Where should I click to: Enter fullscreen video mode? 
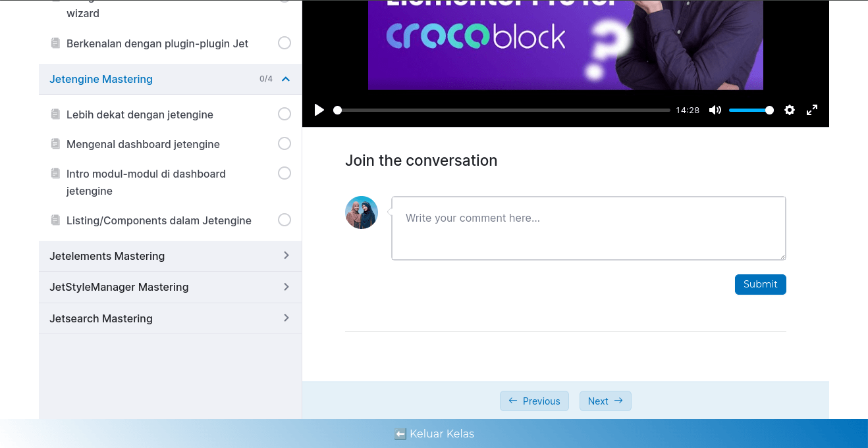tap(812, 110)
